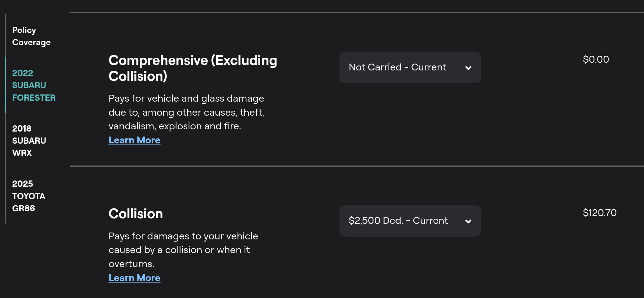The height and width of the screenshot is (298, 644).
Task: Click the Collision description about vehicle overturns
Action: coord(183,250)
